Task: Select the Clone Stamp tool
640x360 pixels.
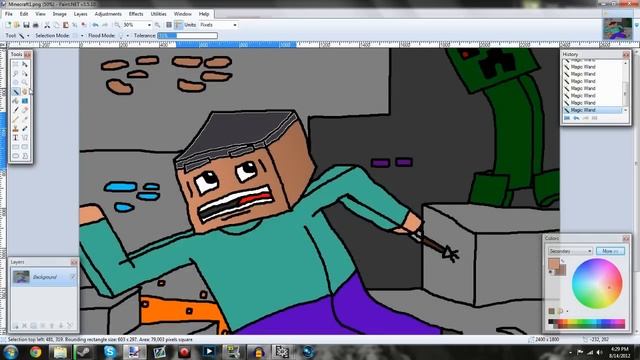Action: pos(16,129)
